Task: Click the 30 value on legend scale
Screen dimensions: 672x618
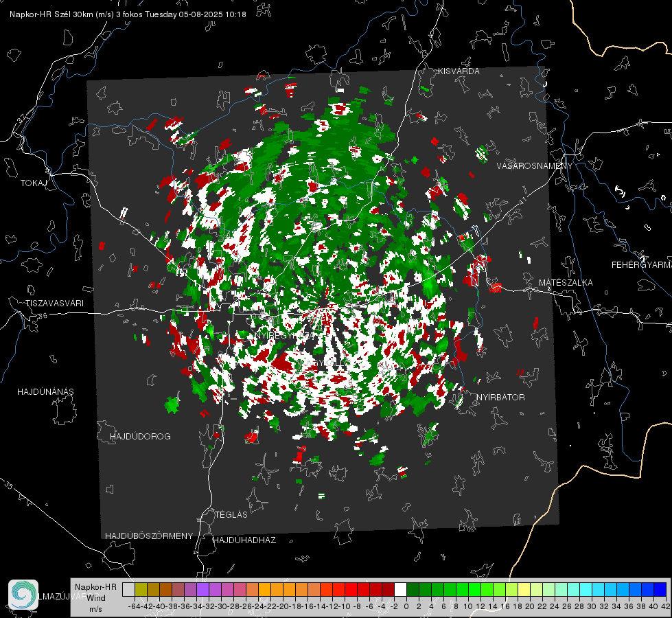Action: pyautogui.click(x=592, y=606)
